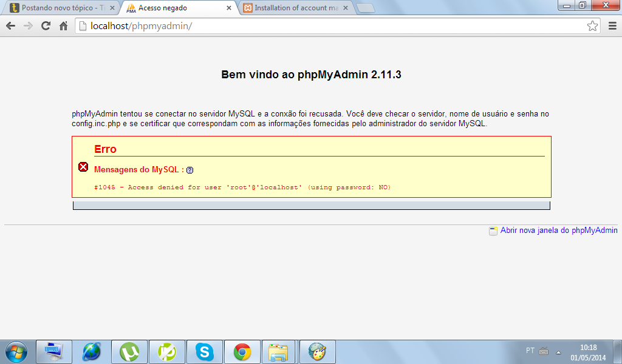Switch to Chrome in the taskbar
This screenshot has height=364, width=622.
pyautogui.click(x=242, y=352)
